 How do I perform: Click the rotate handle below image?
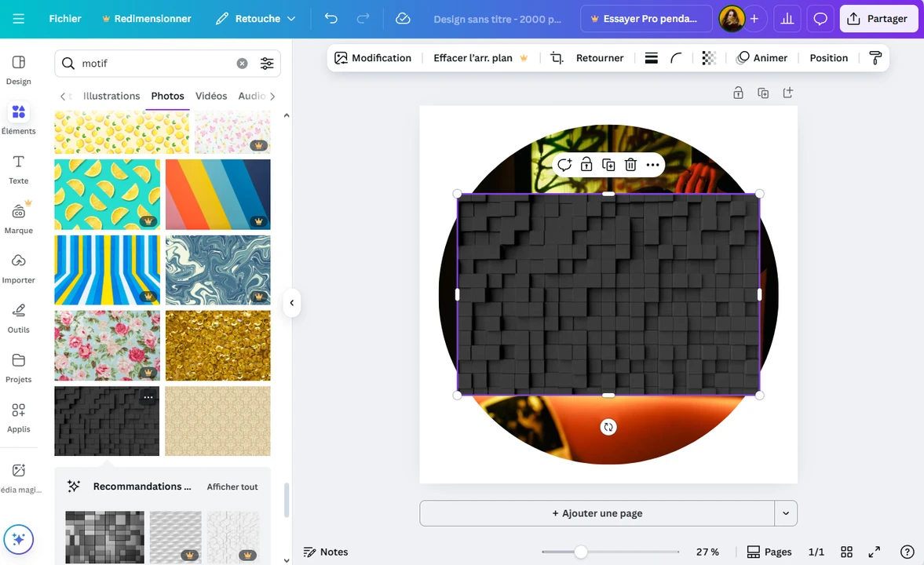(608, 427)
